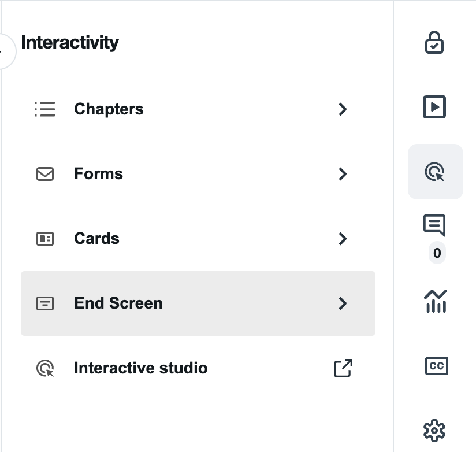
Task: Click the End Screen icon
Action: pyautogui.click(x=45, y=303)
